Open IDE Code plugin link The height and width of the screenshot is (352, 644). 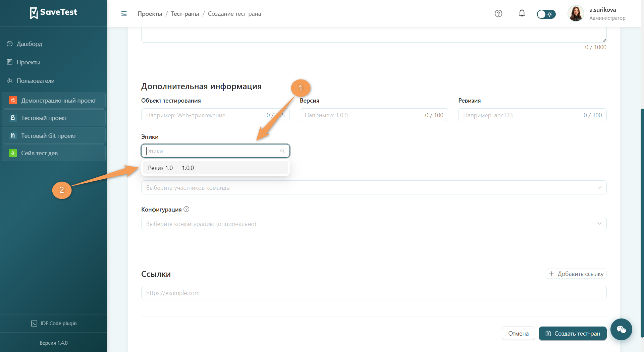pos(54,324)
